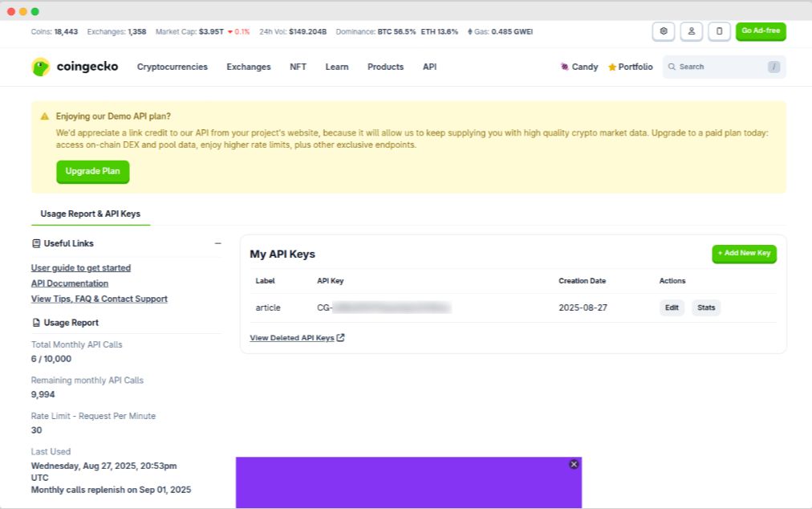
Task: Click the Go Ad-free button
Action: pos(761,31)
